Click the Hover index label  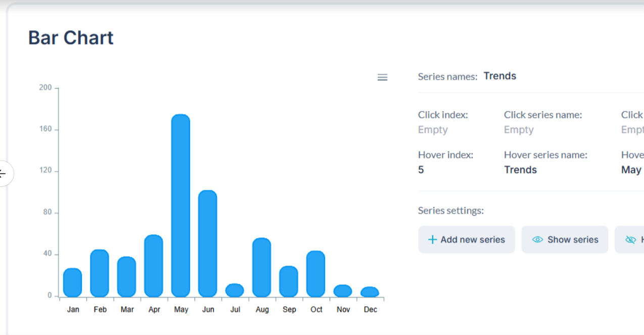(x=445, y=155)
